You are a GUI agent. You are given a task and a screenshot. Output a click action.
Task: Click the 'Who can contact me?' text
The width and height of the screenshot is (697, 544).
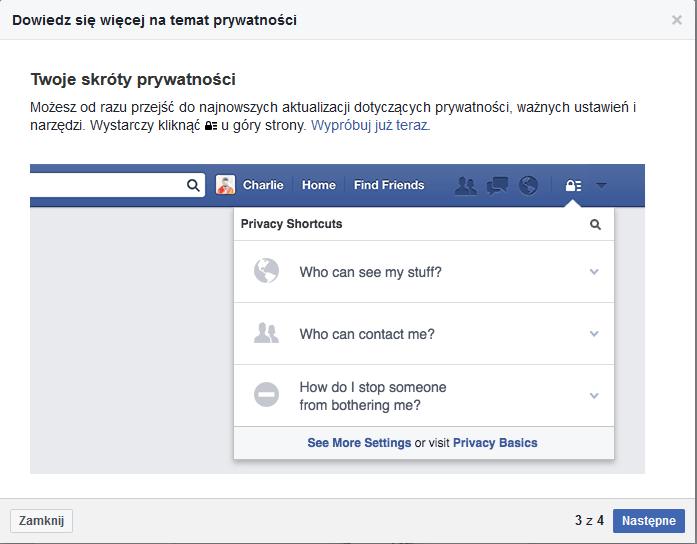367,334
